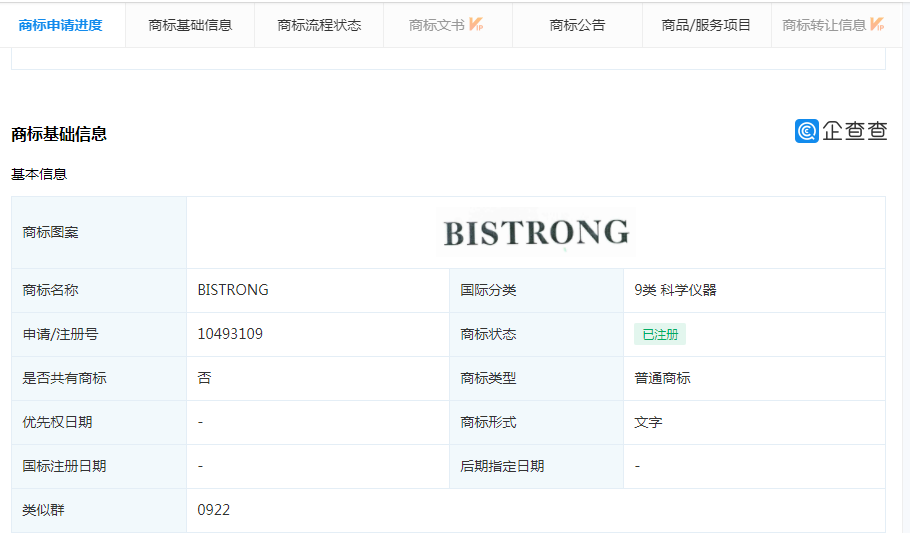The width and height of the screenshot is (910, 533).
Task: Click the VIP badge beside 商标转让信息
Action: coord(877,24)
